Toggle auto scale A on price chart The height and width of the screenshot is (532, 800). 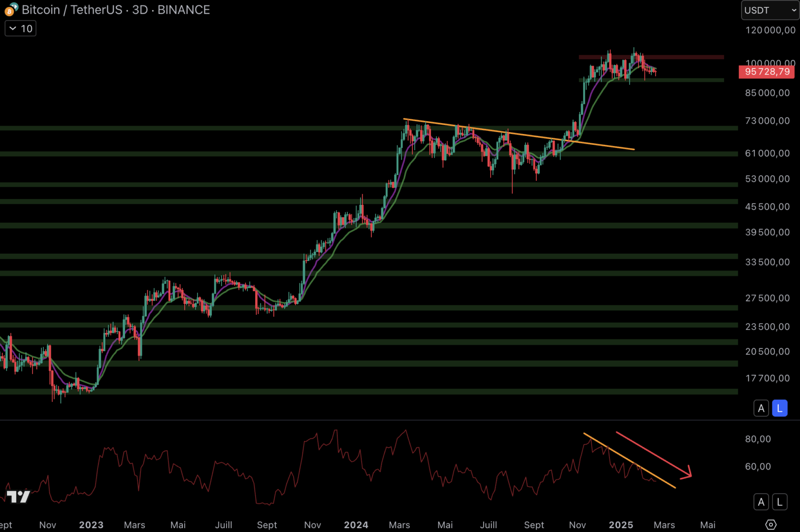pyautogui.click(x=761, y=408)
